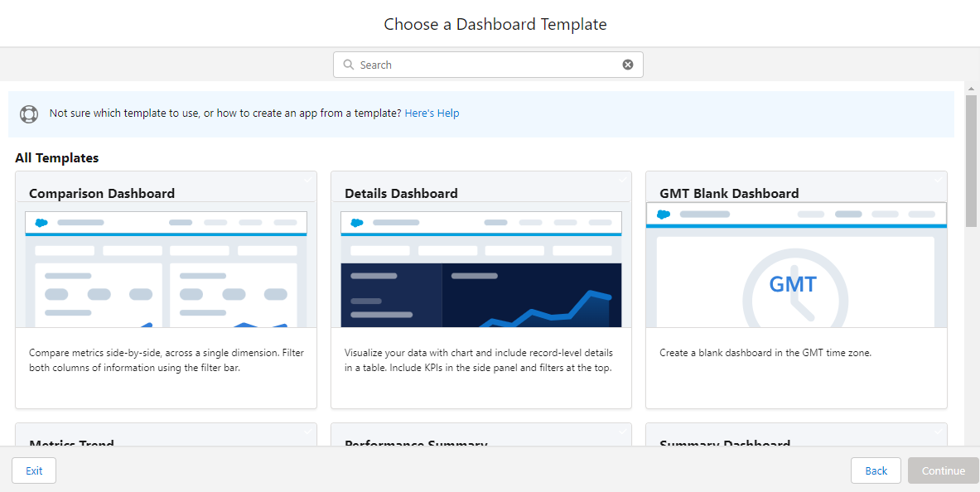
Task: Clear the search field using the X icon
Action: click(x=627, y=64)
